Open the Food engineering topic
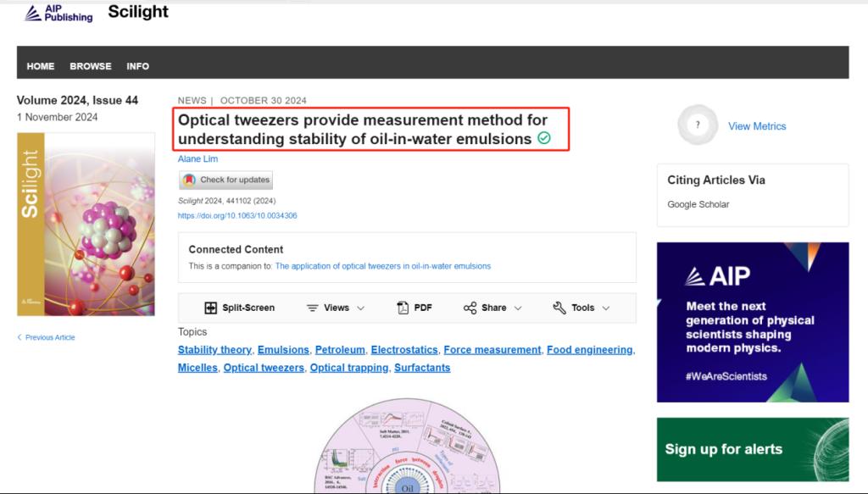Screen dimensions: 868x494 coord(590,350)
